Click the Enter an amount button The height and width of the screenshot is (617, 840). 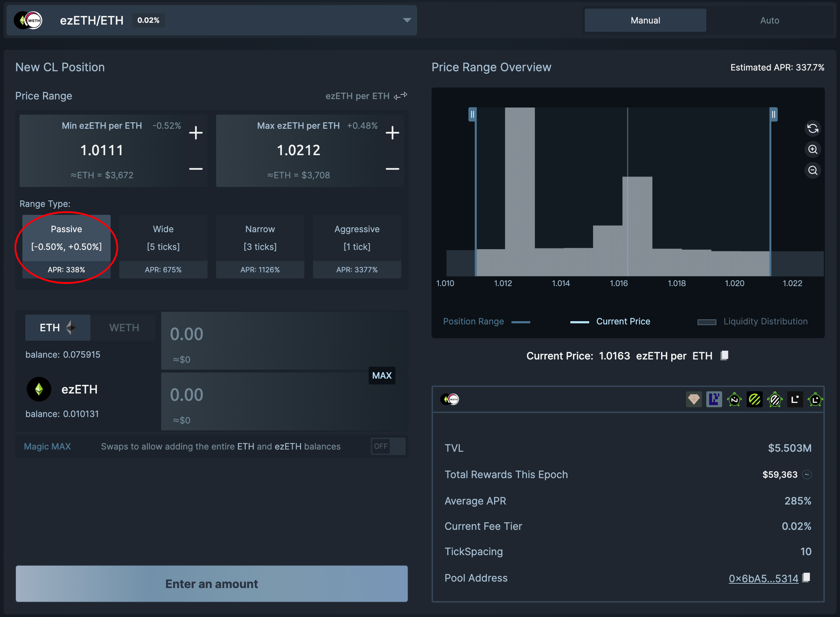[x=211, y=584]
